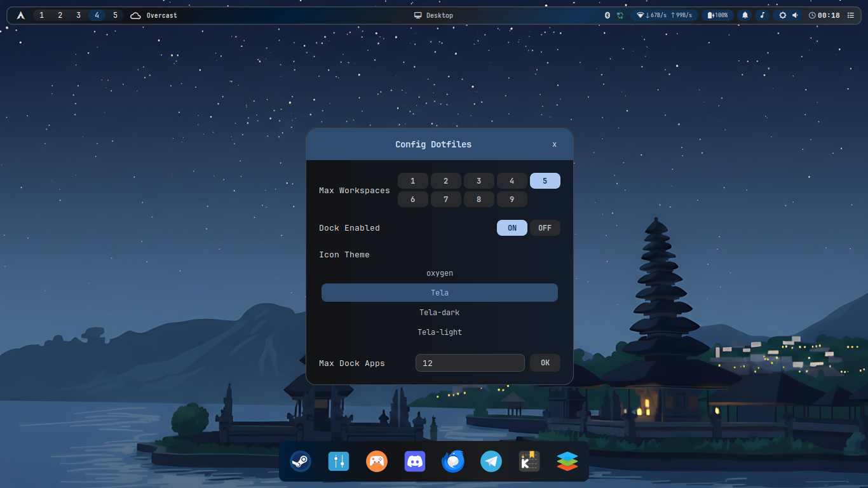This screenshot has width=868, height=488.
Task: Close the Config Dotfiles dialog
Action: 554,144
